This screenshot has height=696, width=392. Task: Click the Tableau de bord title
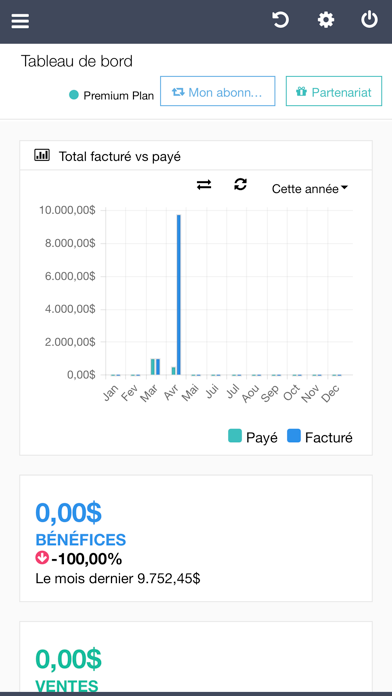[x=77, y=61]
